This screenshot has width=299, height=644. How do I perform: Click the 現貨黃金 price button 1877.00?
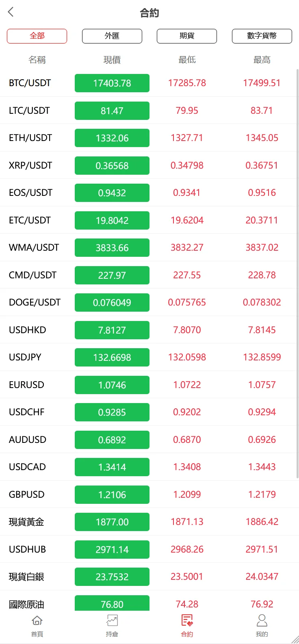click(112, 522)
